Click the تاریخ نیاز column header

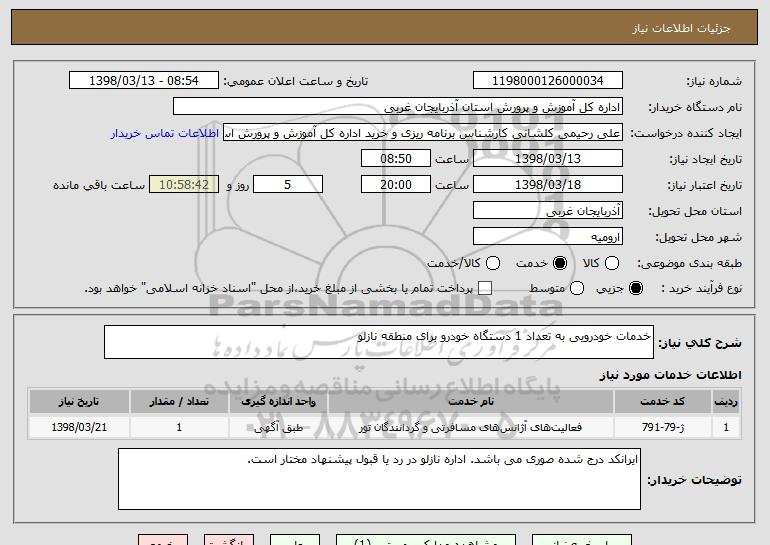(79, 402)
